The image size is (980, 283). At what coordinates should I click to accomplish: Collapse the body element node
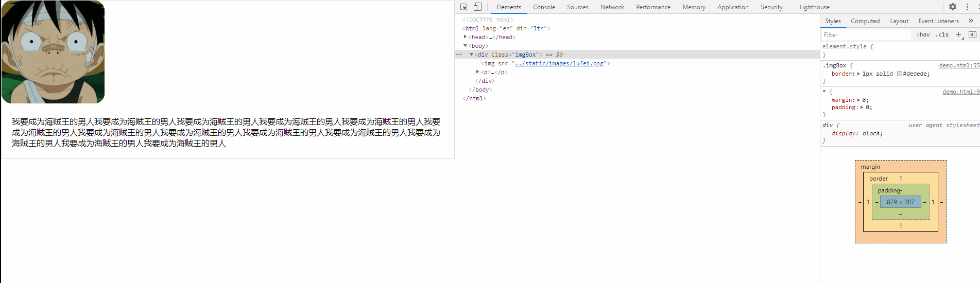465,46
